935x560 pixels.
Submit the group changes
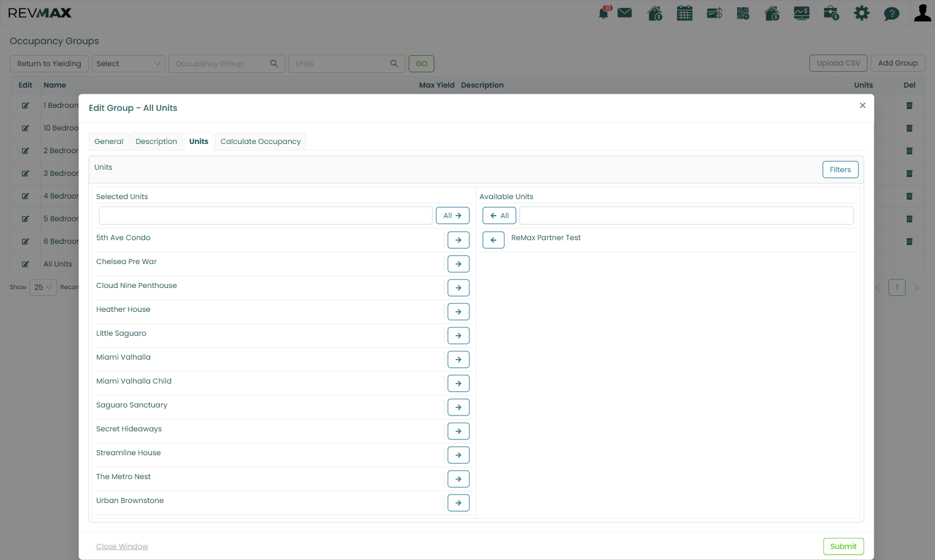pyautogui.click(x=843, y=547)
